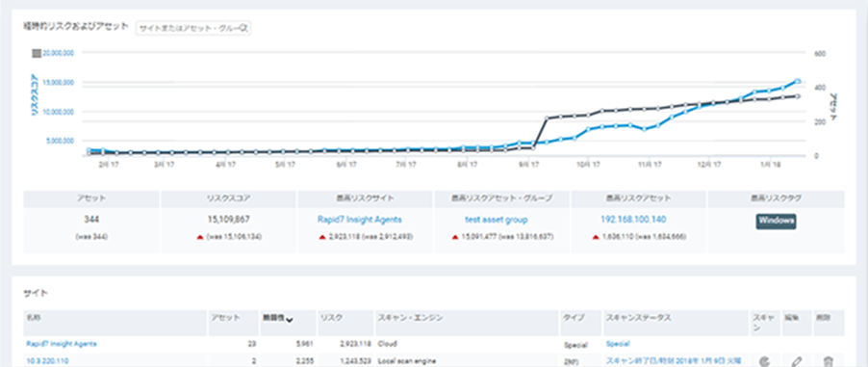The image size is (868, 367).
Task: Click the search magnifier in filter box
Action: pyautogui.click(x=245, y=28)
